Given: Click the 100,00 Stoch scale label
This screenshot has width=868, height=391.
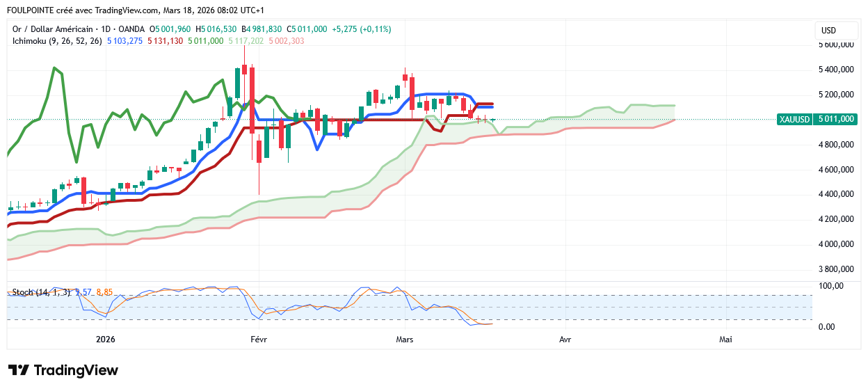Looking at the screenshot, I should pos(832,286).
